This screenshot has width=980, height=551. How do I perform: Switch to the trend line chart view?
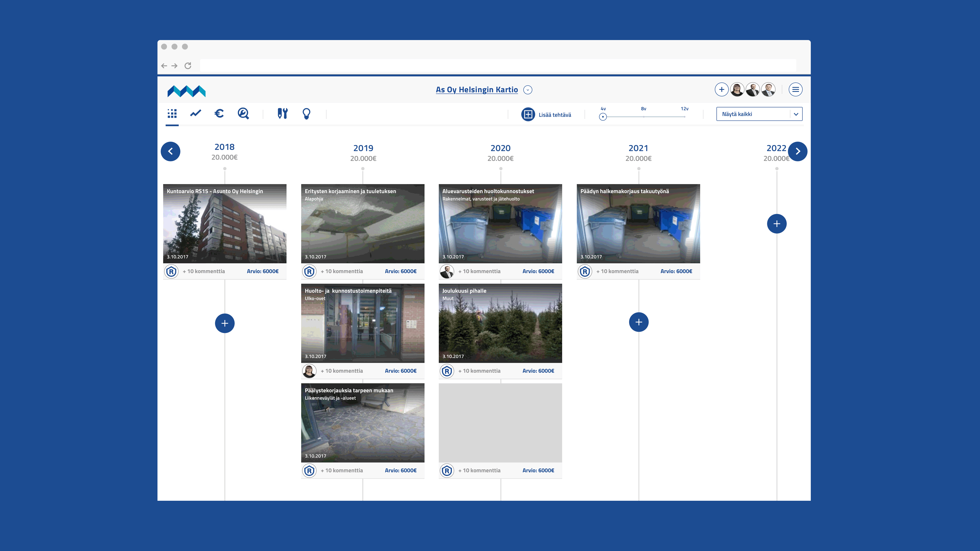tap(195, 113)
